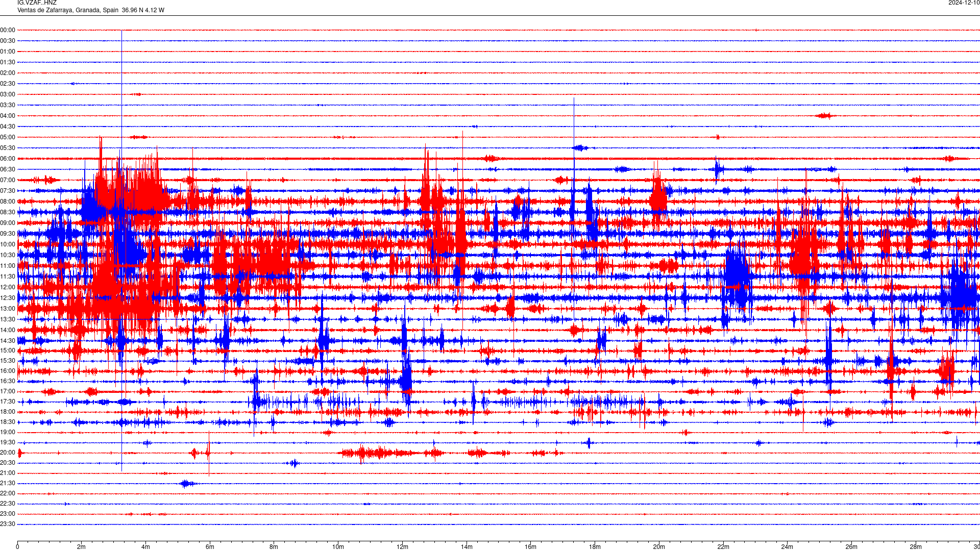Click the 18m tick on the time axis
This screenshot has width=980, height=551.
[595, 547]
